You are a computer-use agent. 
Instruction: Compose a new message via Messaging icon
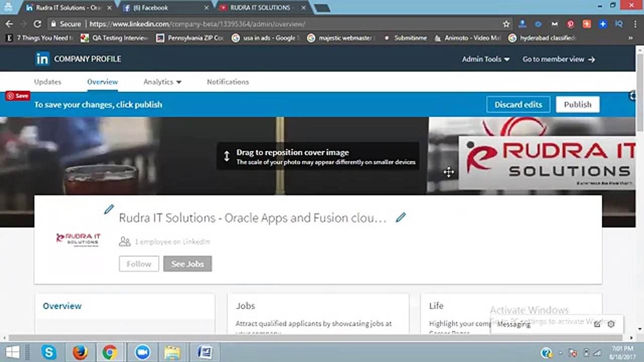coord(597,324)
